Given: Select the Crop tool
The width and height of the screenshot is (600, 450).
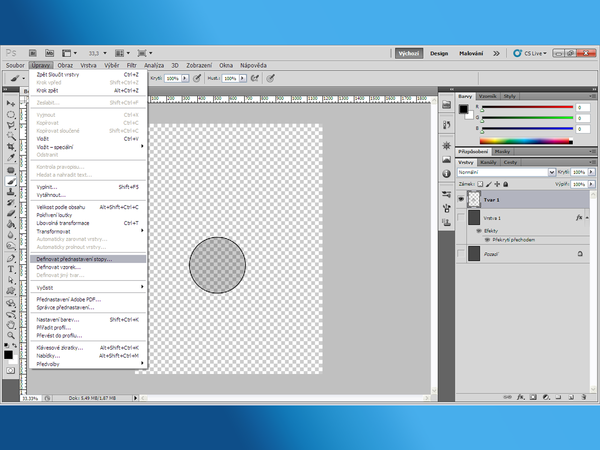Looking at the screenshot, I should (x=11, y=145).
